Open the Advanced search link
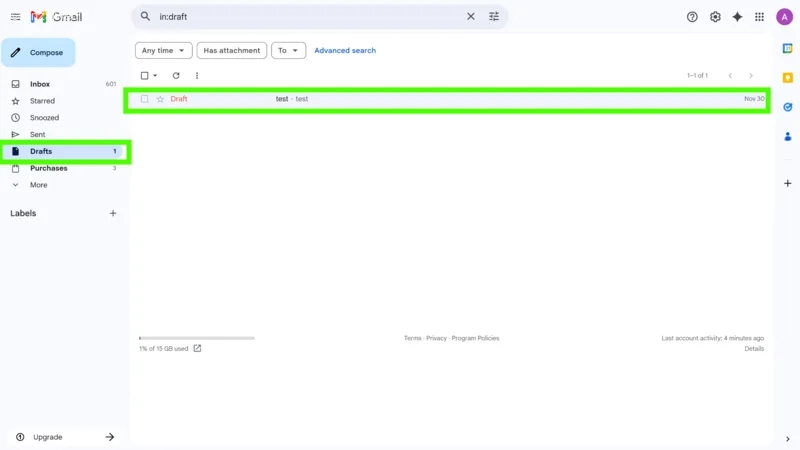The image size is (800, 450). tap(345, 50)
